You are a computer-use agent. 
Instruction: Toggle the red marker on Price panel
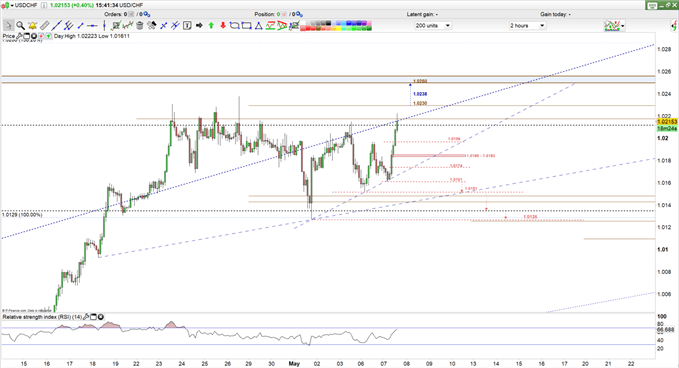[x=41, y=36]
